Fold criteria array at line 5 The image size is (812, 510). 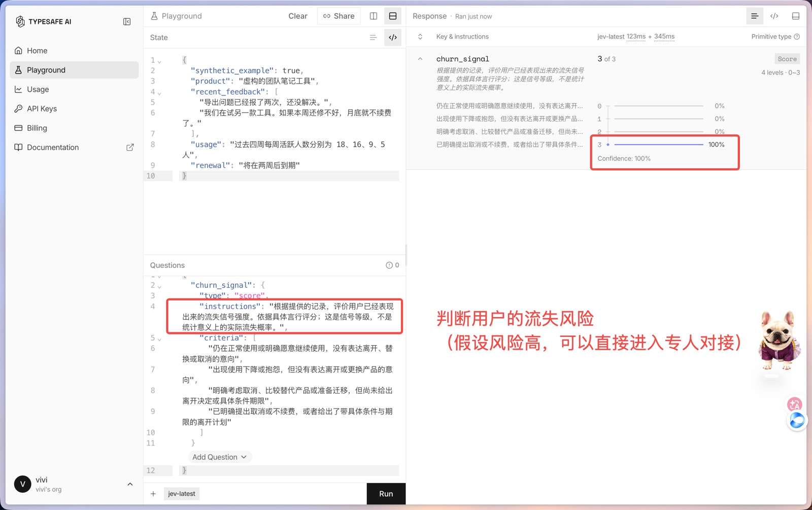coord(159,339)
